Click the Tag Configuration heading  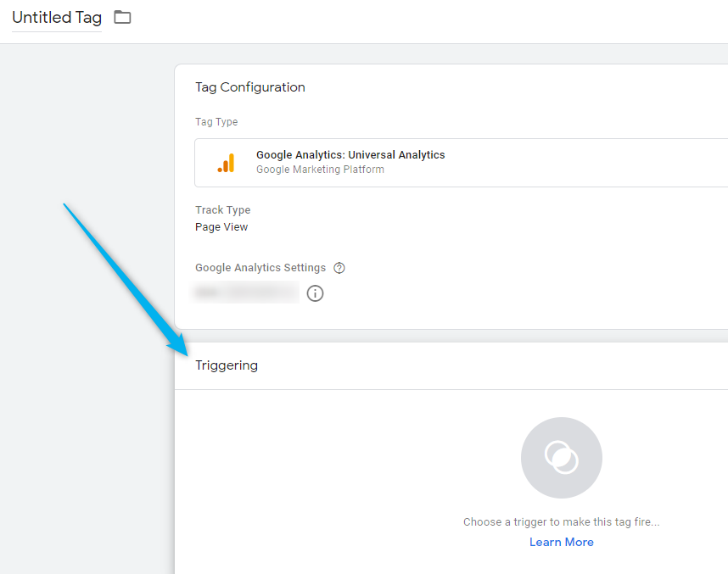coord(250,87)
